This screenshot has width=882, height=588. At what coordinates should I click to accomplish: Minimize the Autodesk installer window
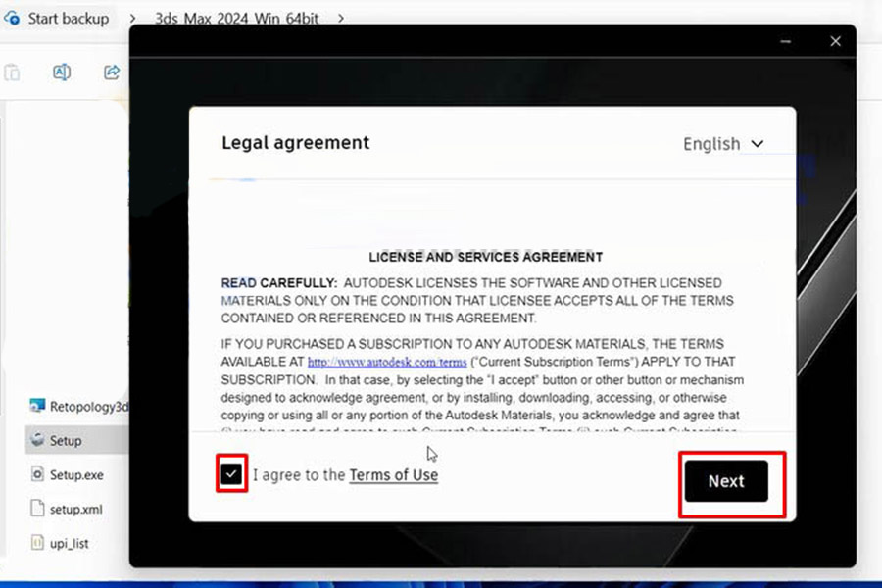[785, 42]
